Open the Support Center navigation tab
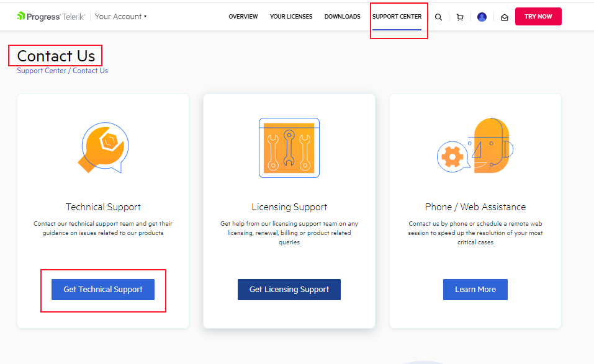 (397, 17)
